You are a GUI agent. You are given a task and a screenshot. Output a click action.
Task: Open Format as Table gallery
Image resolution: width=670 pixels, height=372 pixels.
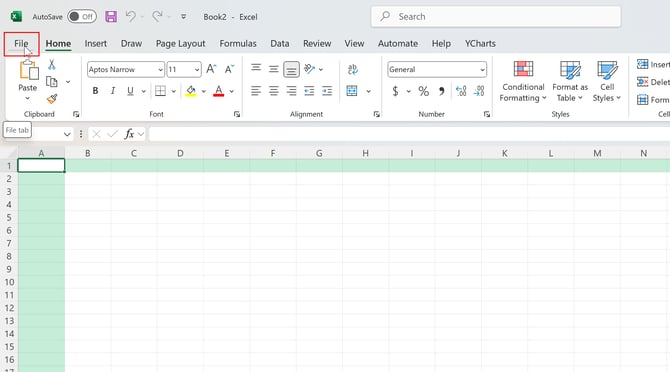coord(570,81)
